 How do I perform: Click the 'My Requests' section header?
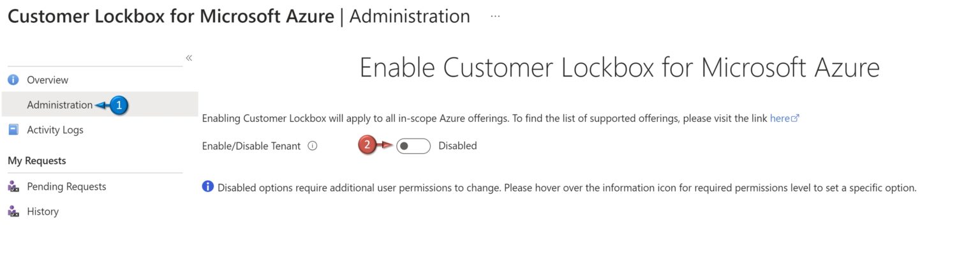(x=37, y=161)
